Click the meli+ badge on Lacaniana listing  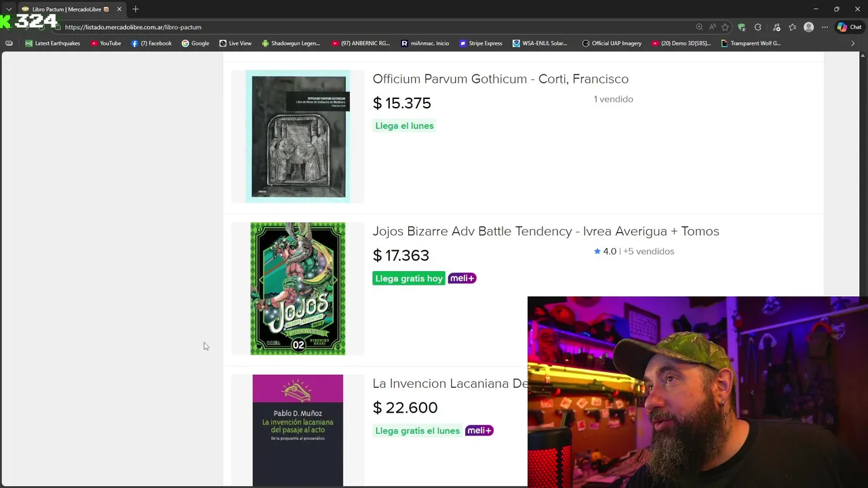(479, 430)
